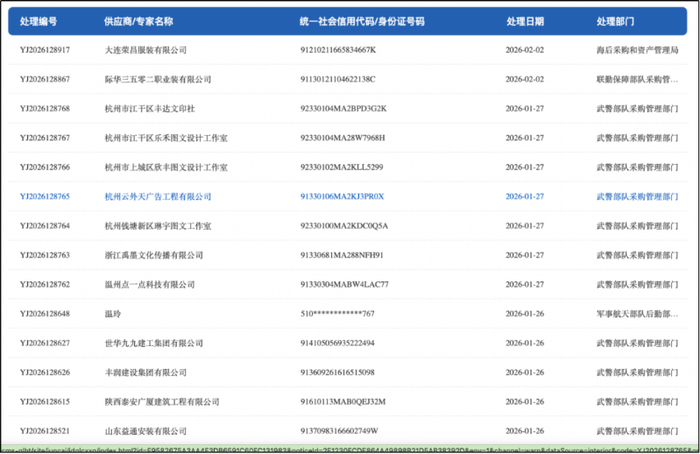Open supplier 世华九九建工集团有限公司
The width and height of the screenshot is (700, 454).
[154, 343]
